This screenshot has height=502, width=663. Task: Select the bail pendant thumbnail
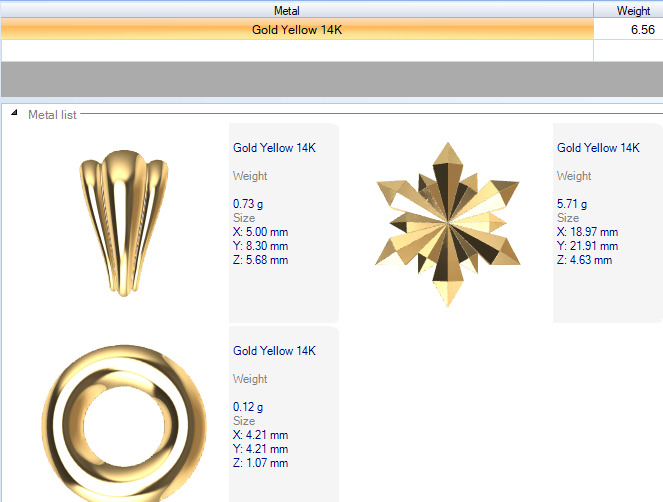tap(124, 223)
